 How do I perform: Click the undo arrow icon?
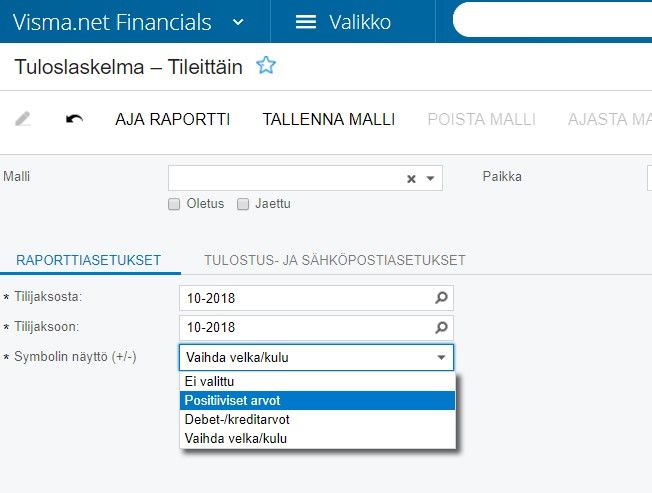click(x=74, y=119)
